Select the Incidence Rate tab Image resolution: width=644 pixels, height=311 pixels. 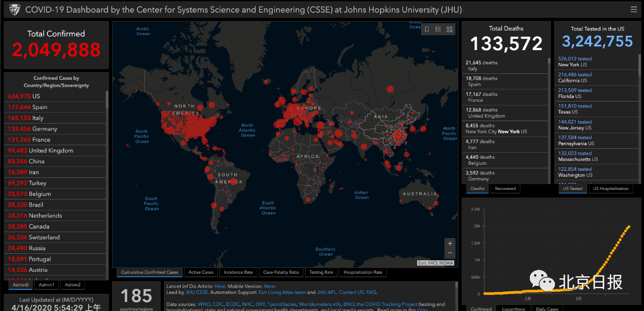coord(238,272)
